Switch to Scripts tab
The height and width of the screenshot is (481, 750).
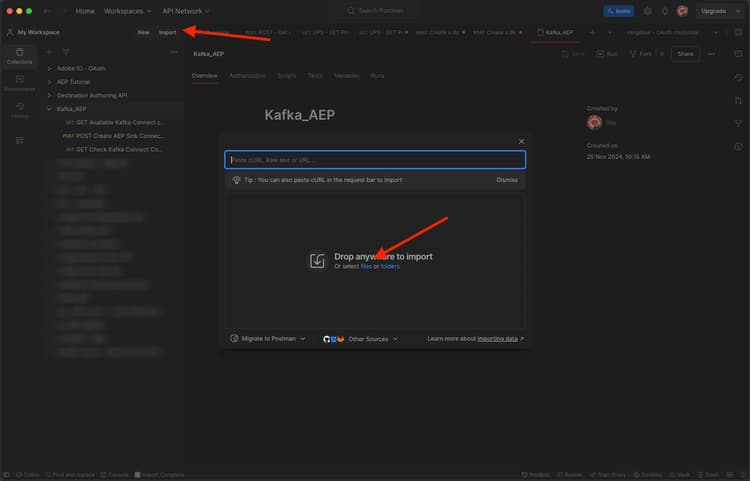point(287,76)
